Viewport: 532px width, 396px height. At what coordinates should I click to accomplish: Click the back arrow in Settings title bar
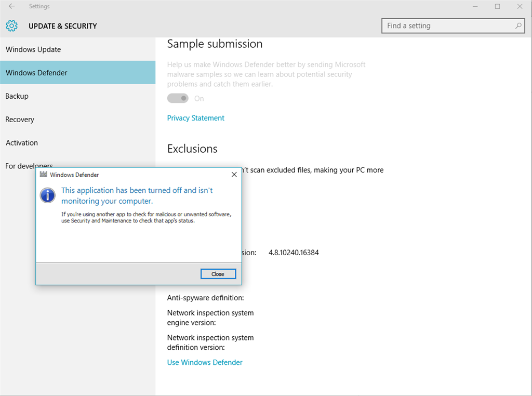tap(11, 6)
